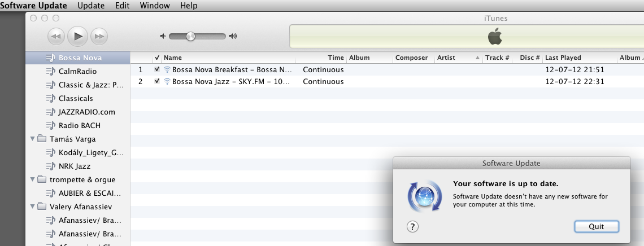Start playback with the Play button

(x=77, y=37)
